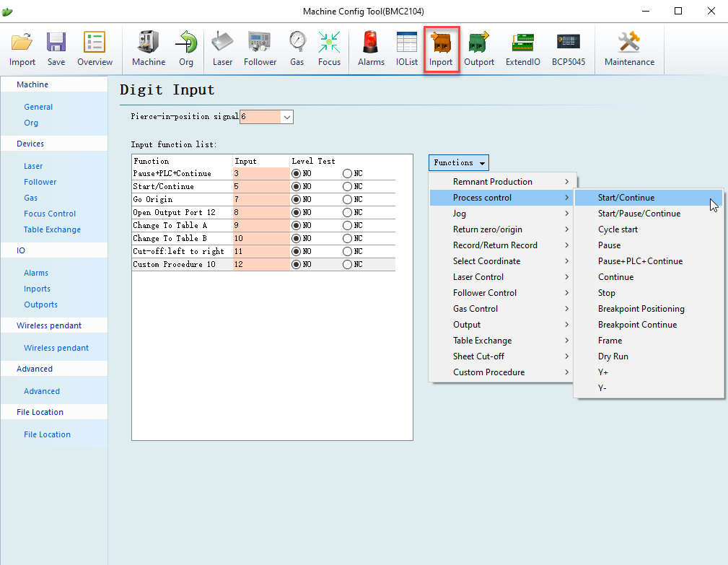Open Table Exchange in the sidebar
Image resolution: width=728 pixels, height=565 pixels.
pyautogui.click(x=52, y=229)
